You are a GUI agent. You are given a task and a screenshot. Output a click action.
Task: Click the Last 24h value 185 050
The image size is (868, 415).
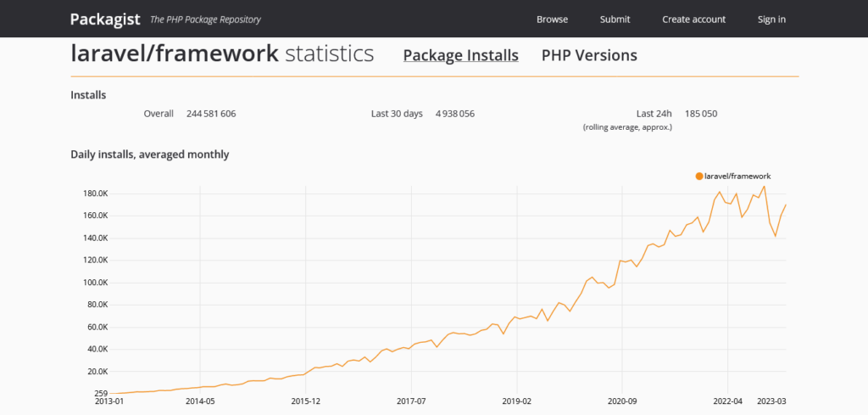point(700,114)
